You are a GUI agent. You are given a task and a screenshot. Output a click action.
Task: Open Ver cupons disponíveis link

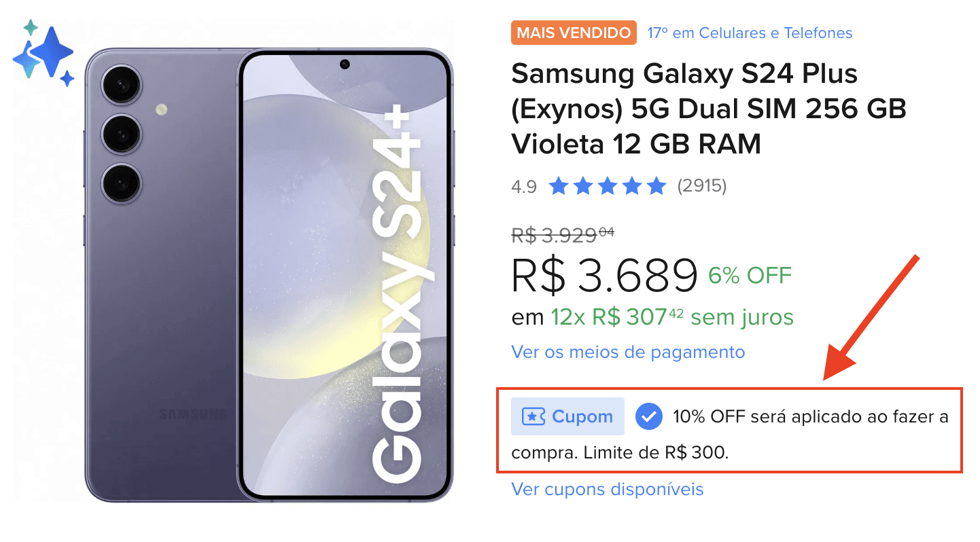607,489
